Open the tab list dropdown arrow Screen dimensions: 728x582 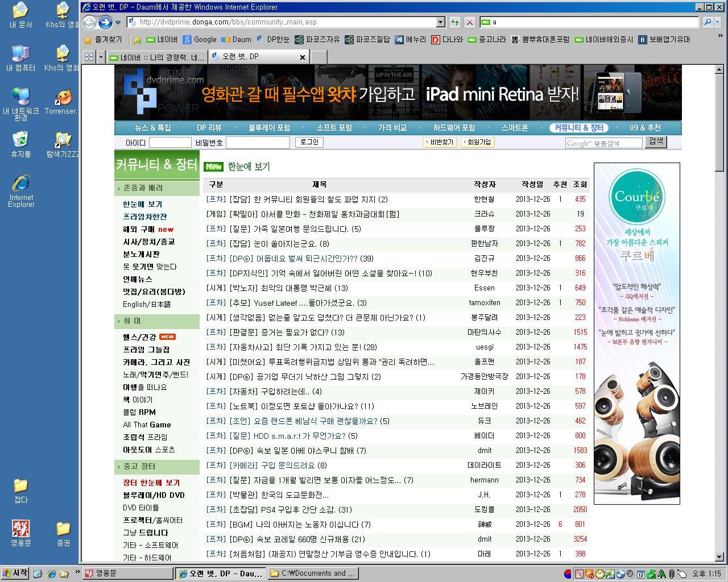click(x=101, y=57)
